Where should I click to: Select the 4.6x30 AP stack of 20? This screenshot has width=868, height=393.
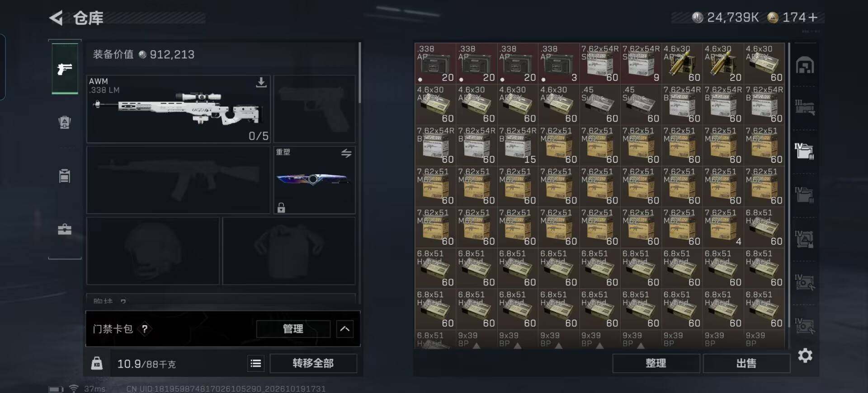click(723, 63)
